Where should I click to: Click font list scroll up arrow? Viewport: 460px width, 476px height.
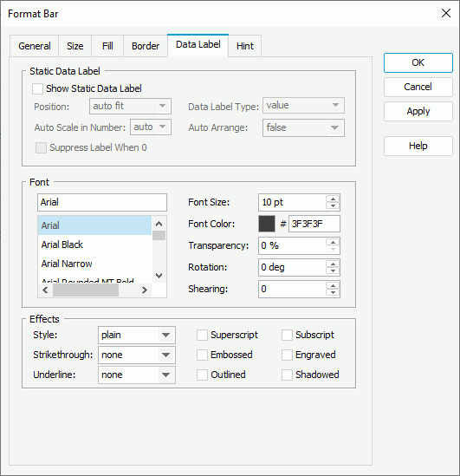[x=159, y=224]
